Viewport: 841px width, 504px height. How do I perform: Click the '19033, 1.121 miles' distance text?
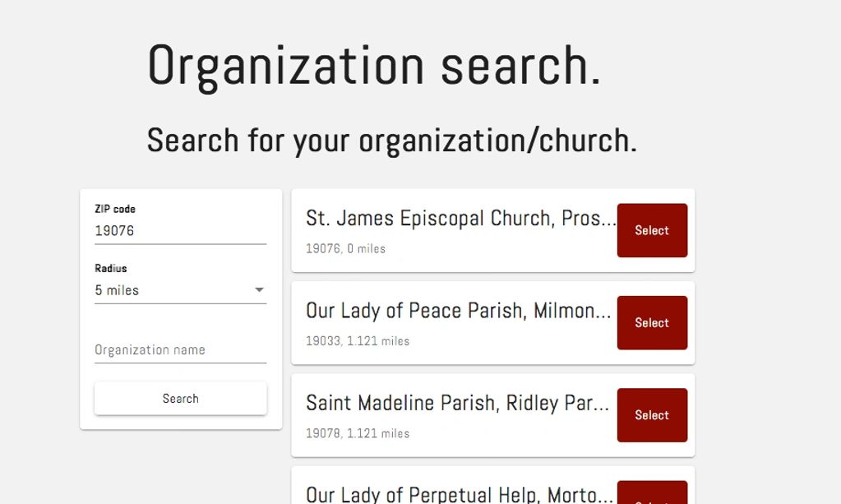coord(358,340)
